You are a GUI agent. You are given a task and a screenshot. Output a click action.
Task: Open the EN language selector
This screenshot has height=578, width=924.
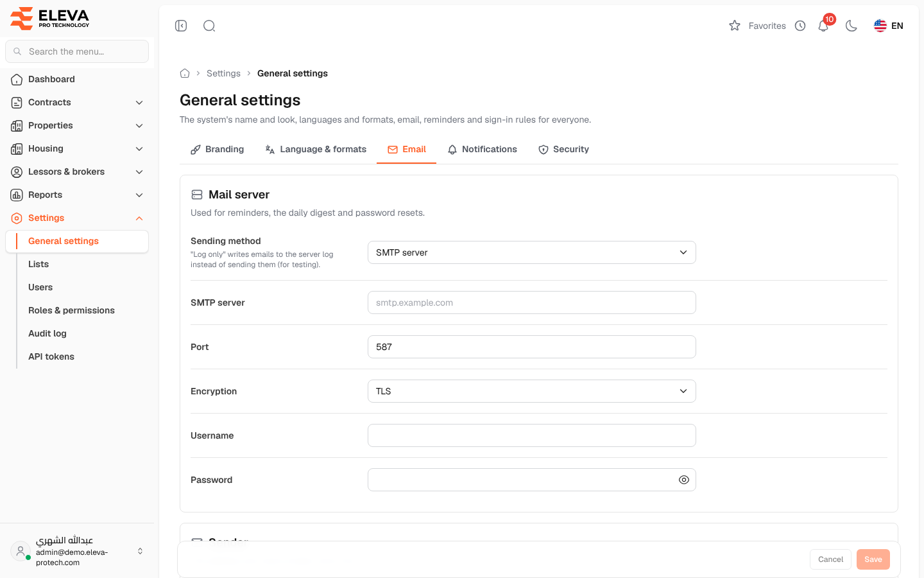pyautogui.click(x=889, y=26)
